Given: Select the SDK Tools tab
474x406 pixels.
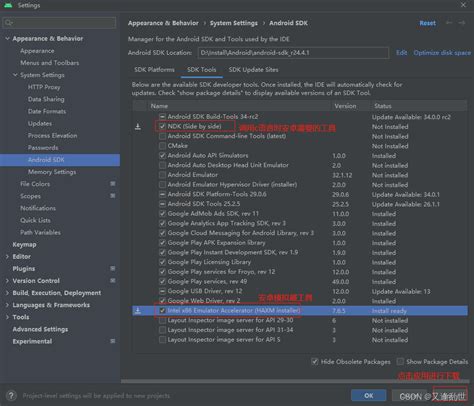Looking at the screenshot, I should 201,70.
